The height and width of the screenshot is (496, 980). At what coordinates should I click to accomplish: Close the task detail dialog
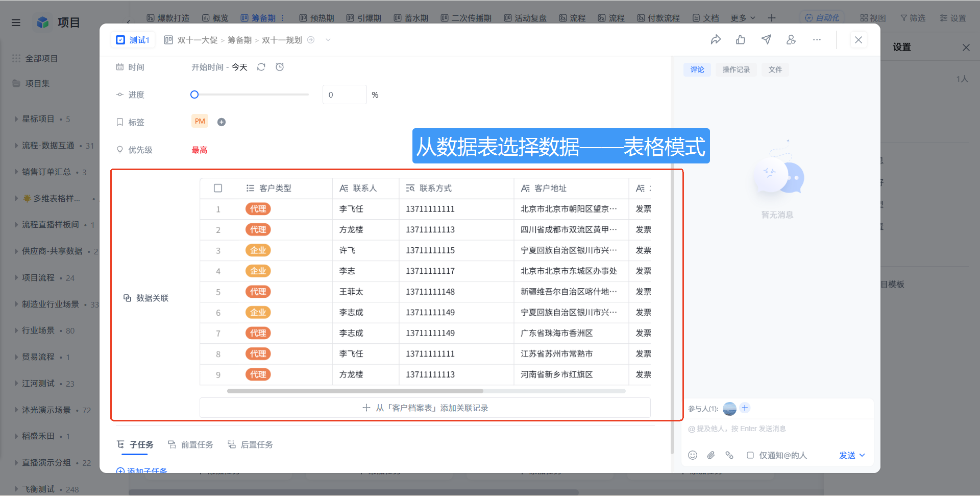(859, 40)
